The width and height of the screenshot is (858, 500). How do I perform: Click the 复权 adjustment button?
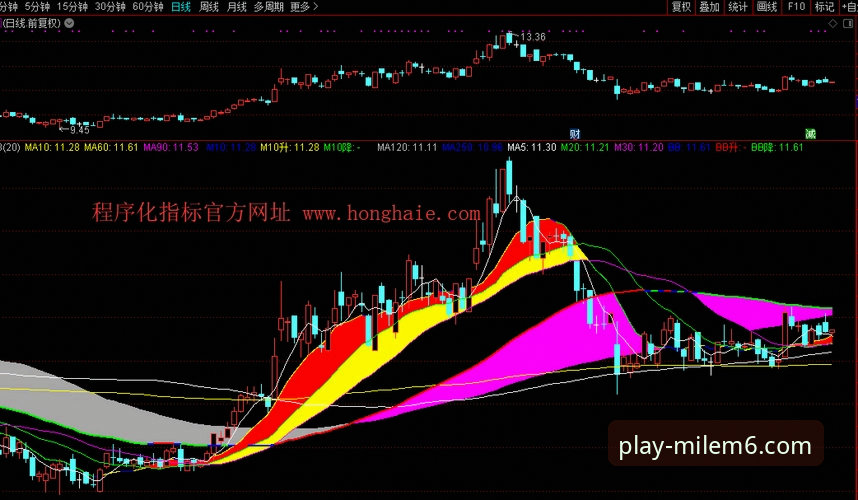point(681,7)
